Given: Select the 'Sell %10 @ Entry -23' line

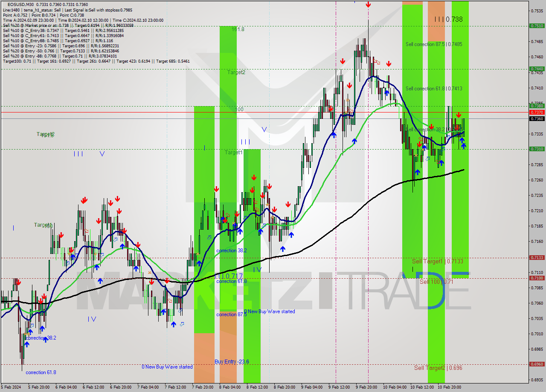Looking at the screenshot, I should pos(61,46).
